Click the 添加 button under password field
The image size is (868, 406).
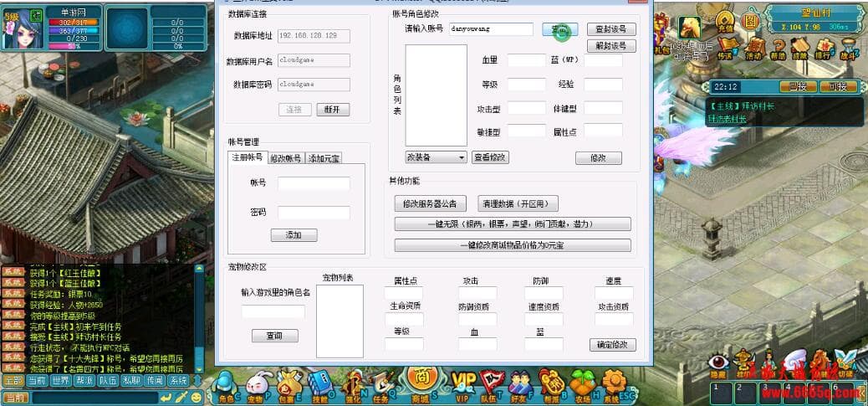tap(294, 235)
